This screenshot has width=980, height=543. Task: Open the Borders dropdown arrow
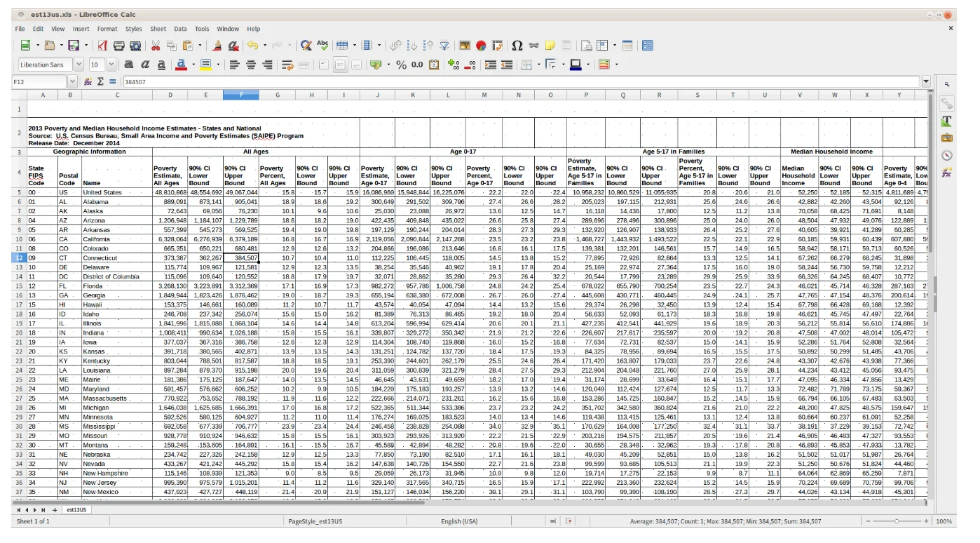click(538, 65)
